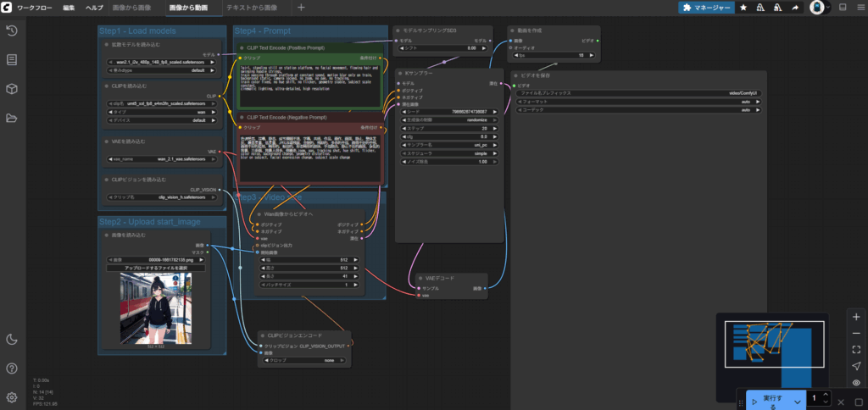Click the fit view icon in canvas controls
The image size is (868, 410).
tap(856, 348)
